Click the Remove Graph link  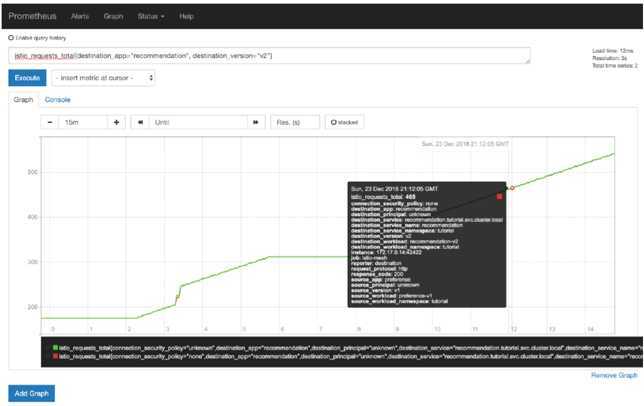[x=614, y=375]
